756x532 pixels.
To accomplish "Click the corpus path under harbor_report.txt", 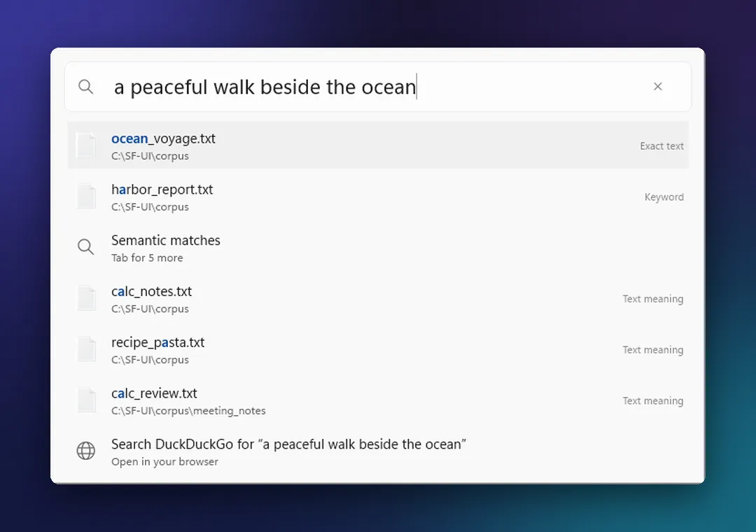I will coord(150,207).
